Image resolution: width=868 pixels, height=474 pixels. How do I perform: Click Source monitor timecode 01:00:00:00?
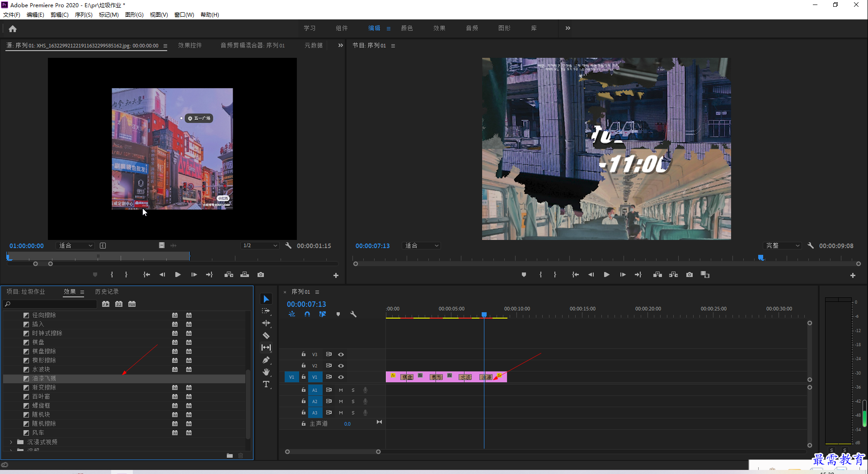click(x=27, y=246)
